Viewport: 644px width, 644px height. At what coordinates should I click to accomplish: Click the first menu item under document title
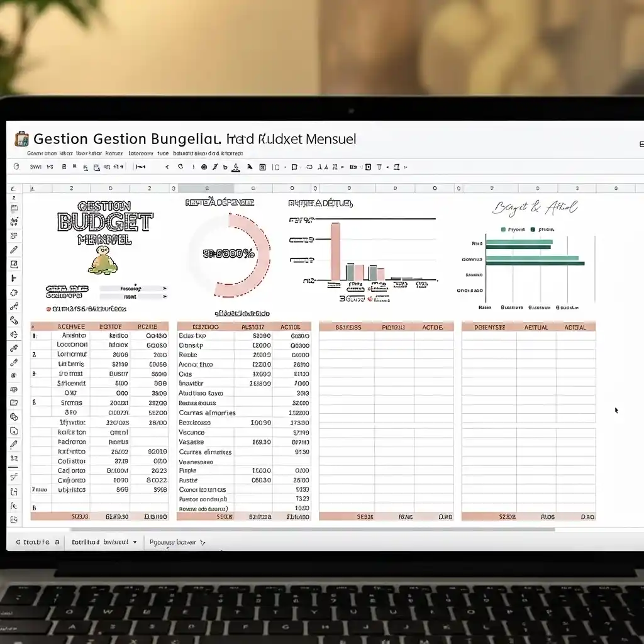(x=42, y=153)
